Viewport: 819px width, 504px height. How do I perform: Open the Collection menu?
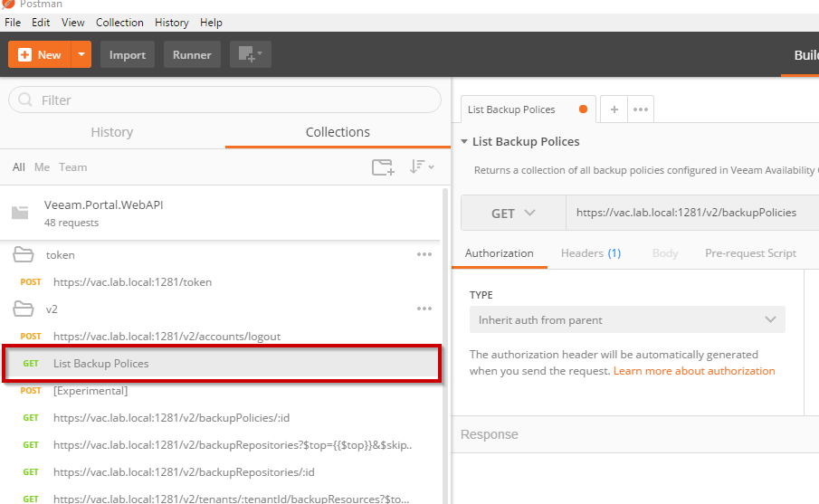119,23
